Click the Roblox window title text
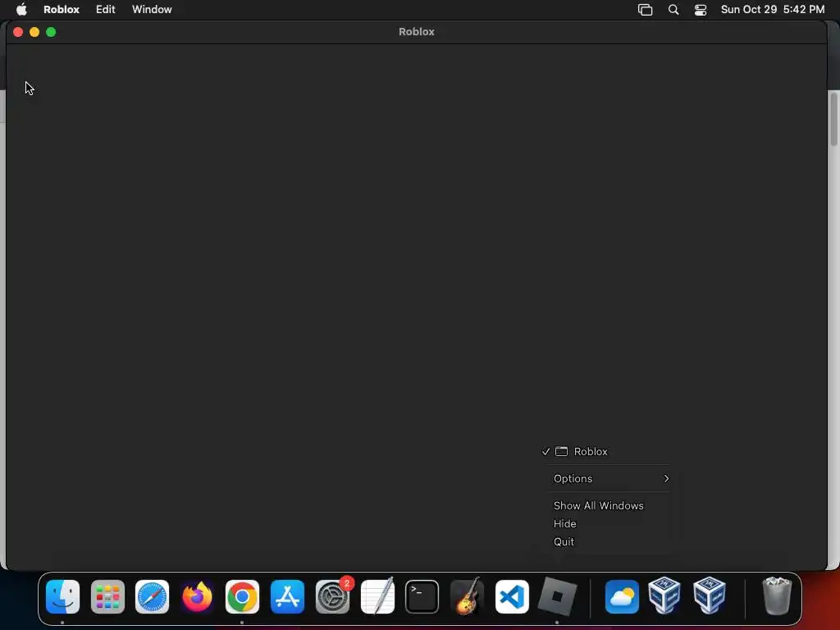Image resolution: width=840 pixels, height=630 pixels. tap(416, 32)
